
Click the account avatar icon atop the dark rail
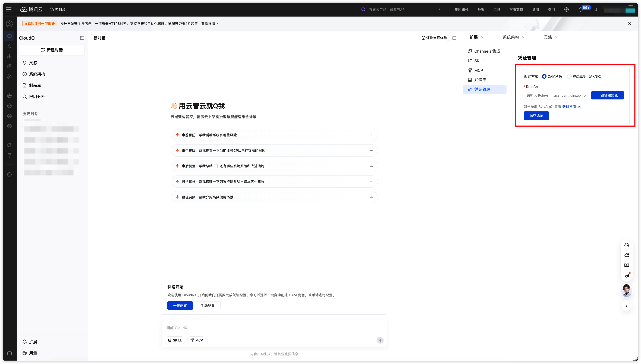10,24
